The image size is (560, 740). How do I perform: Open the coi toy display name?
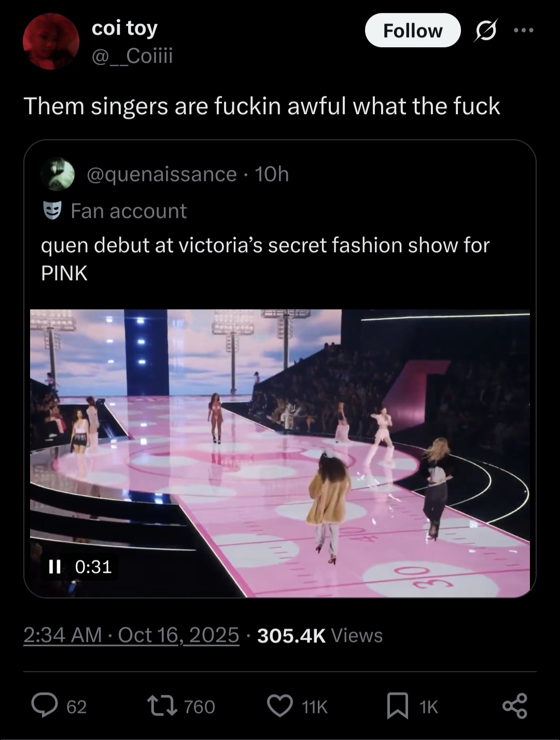[124, 29]
